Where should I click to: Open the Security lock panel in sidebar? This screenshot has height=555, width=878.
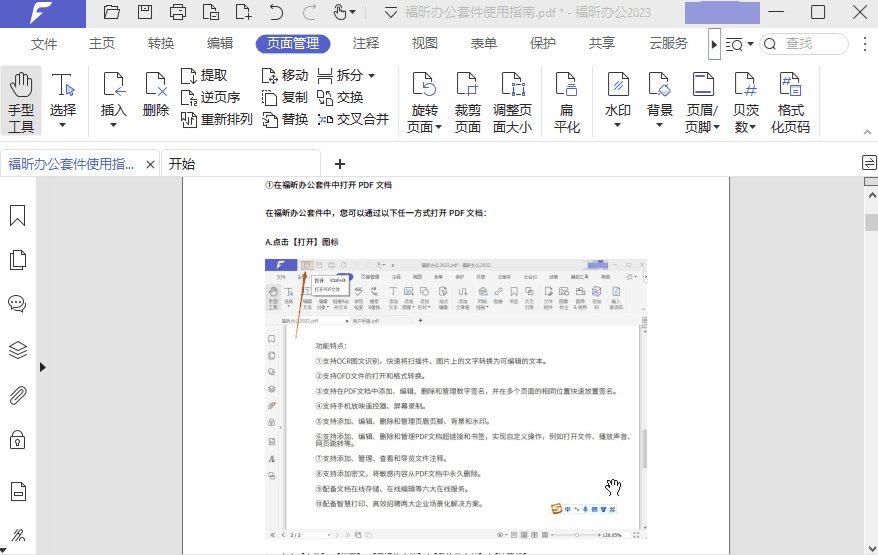pyautogui.click(x=17, y=440)
